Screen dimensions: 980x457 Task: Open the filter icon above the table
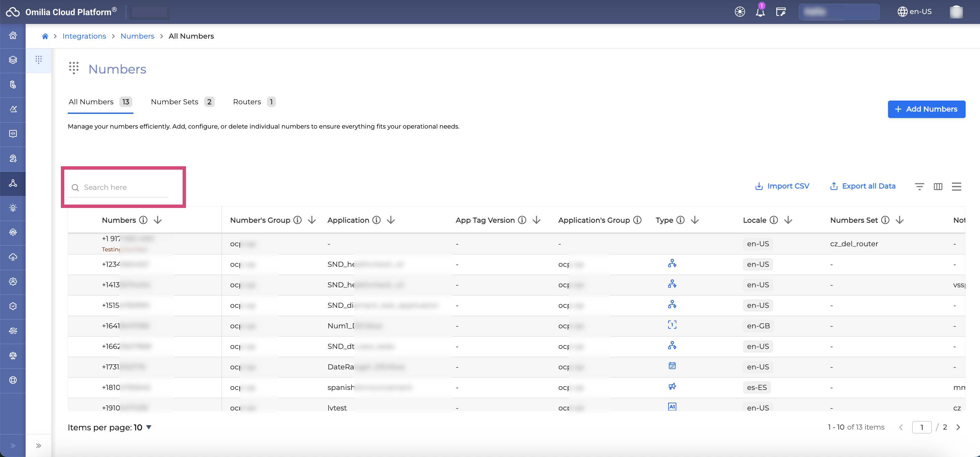(919, 186)
